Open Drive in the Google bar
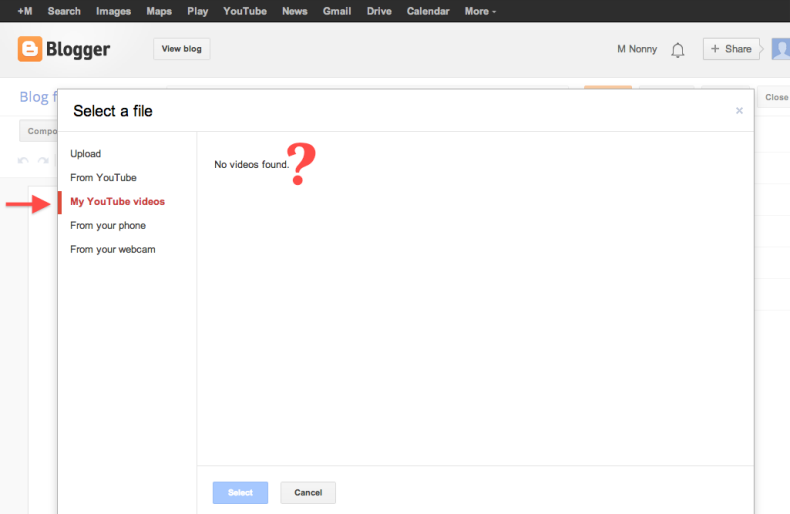The image size is (790, 514). [379, 11]
